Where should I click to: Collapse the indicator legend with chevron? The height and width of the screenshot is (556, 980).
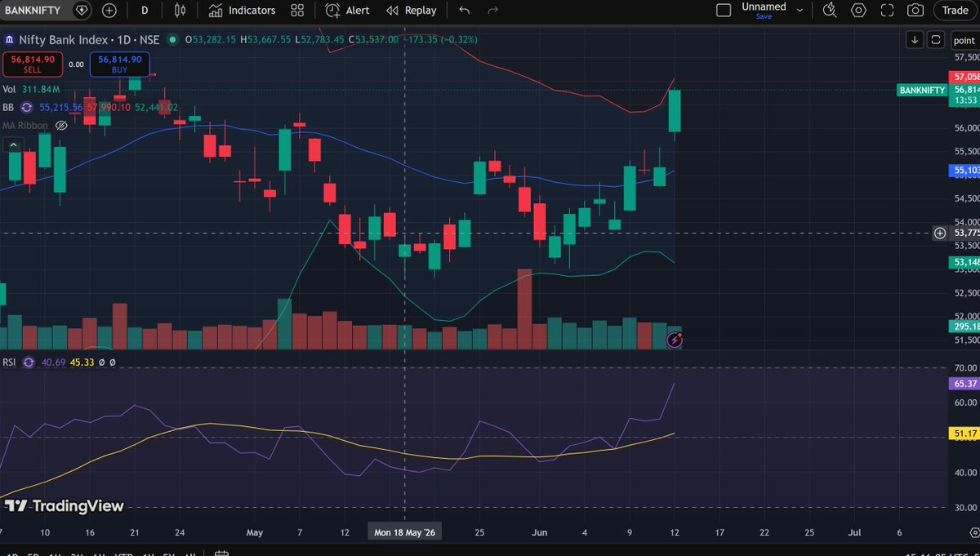tap(12, 145)
